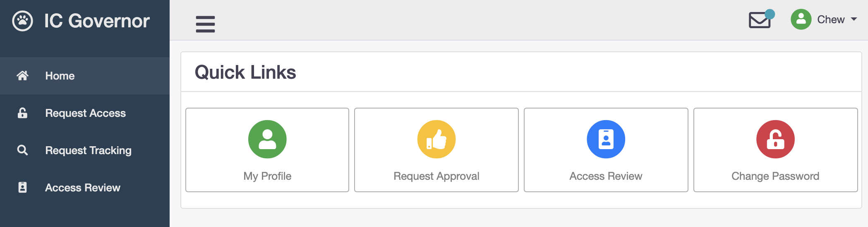Click the magnifier Request Tracking icon

[22, 150]
